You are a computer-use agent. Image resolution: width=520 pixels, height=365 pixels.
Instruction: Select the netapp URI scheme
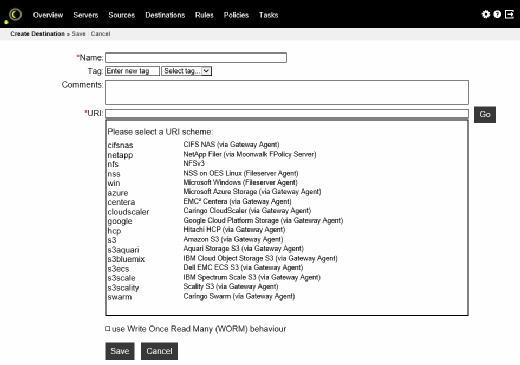coord(120,155)
